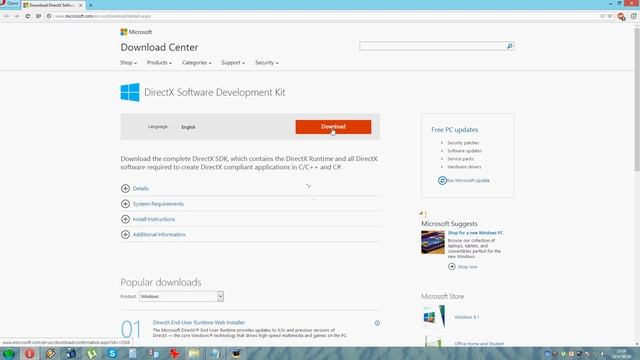
Task: Click the downloads icon in browser toolbar
Action: [x=633, y=16]
